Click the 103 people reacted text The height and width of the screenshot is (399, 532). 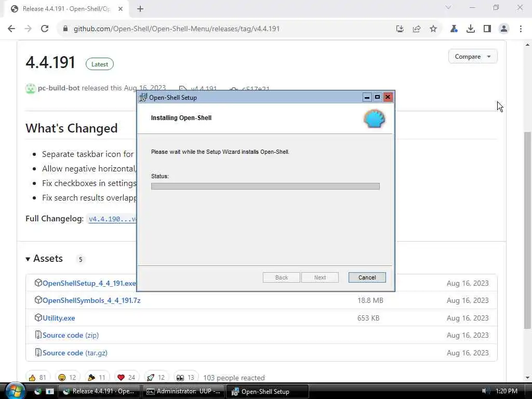[x=234, y=378]
